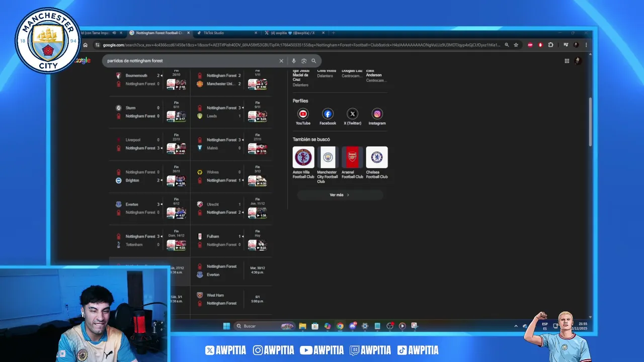Open the Google apps grid
Viewport: 644px width, 362px height.
point(567,61)
